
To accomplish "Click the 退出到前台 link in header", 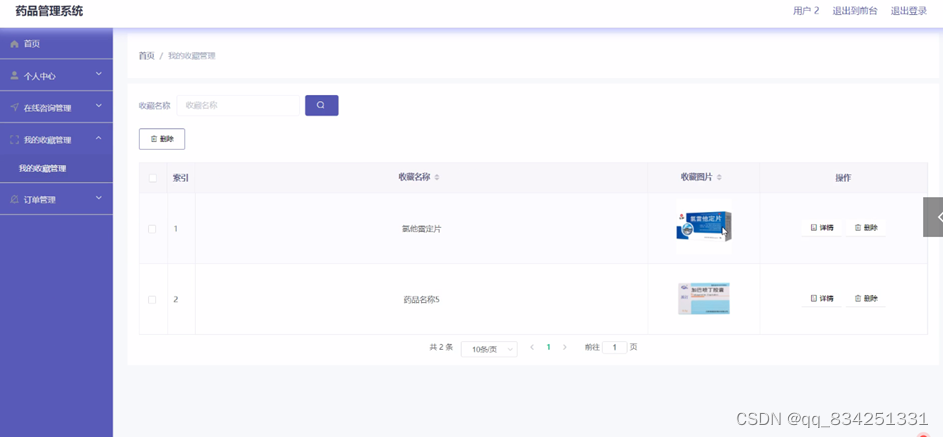I will click(855, 11).
